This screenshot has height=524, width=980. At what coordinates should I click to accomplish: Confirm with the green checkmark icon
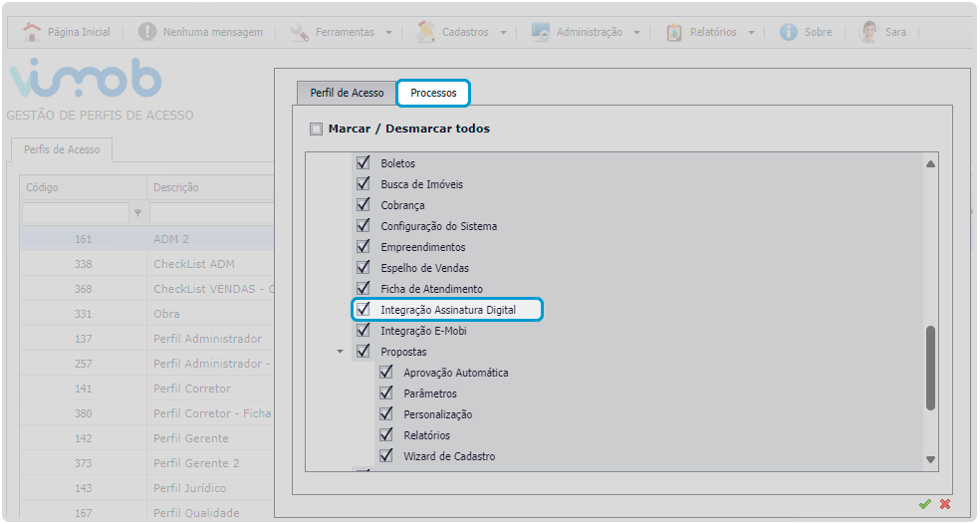[x=925, y=503]
